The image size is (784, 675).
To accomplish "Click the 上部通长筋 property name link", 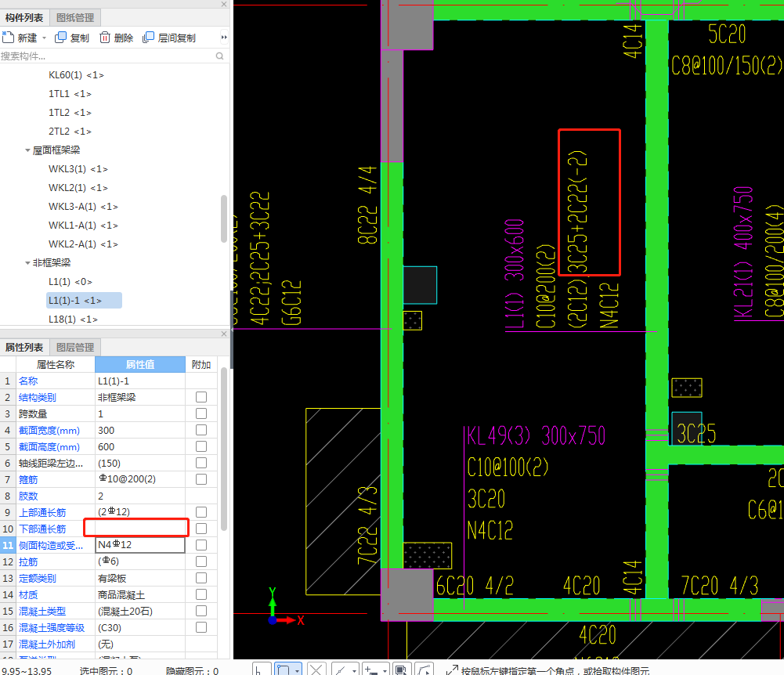I will click(42, 512).
